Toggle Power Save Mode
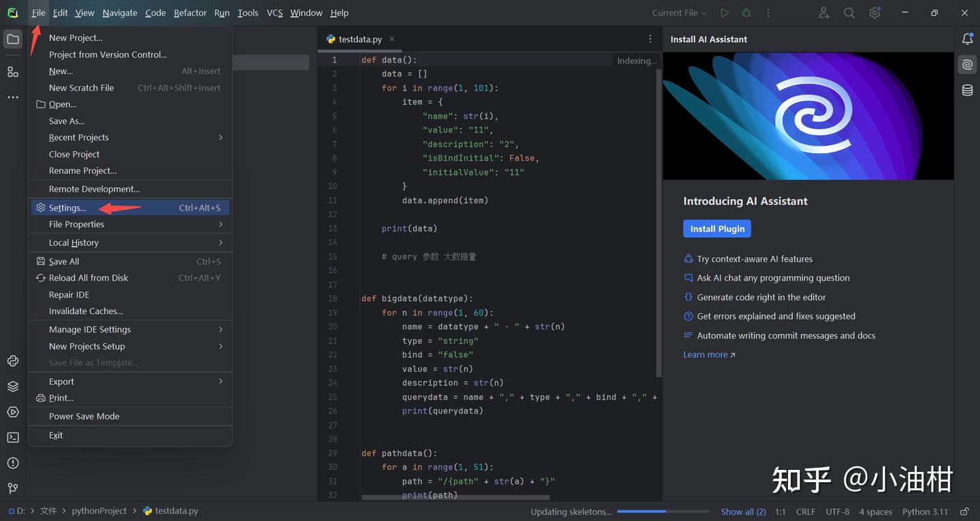The height and width of the screenshot is (521, 980). click(x=84, y=416)
